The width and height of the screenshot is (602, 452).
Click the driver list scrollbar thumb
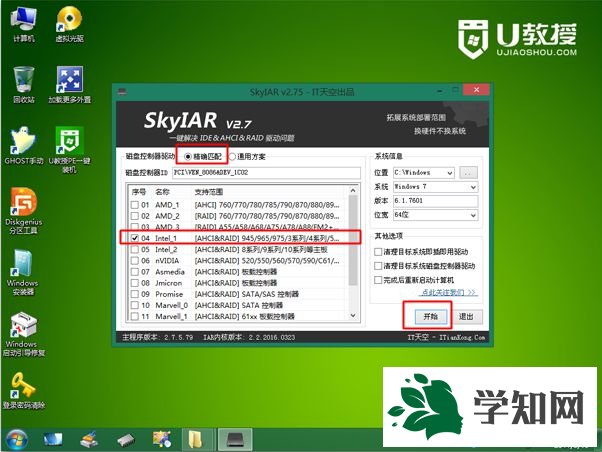pyautogui.click(x=353, y=240)
